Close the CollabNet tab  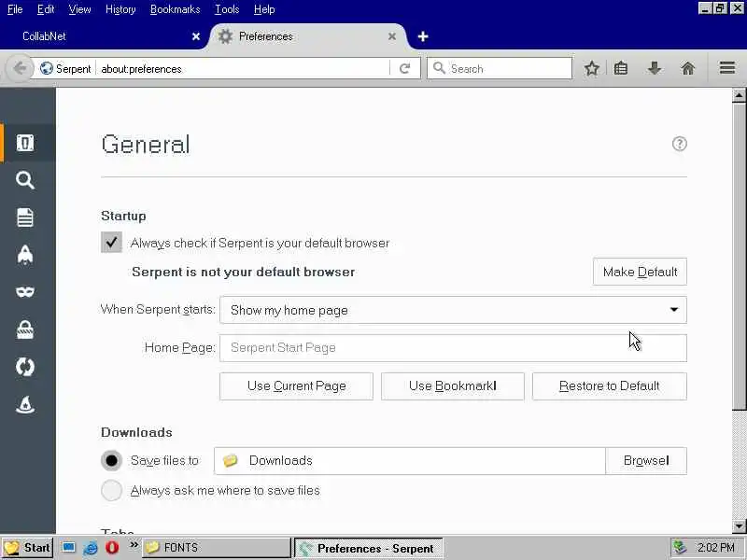click(x=196, y=36)
